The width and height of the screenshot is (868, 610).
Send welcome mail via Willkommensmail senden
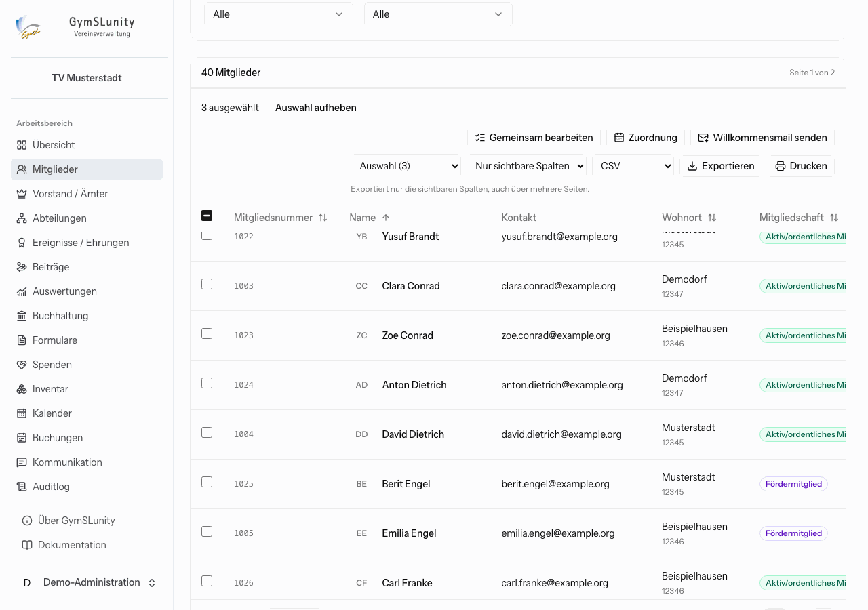(762, 138)
